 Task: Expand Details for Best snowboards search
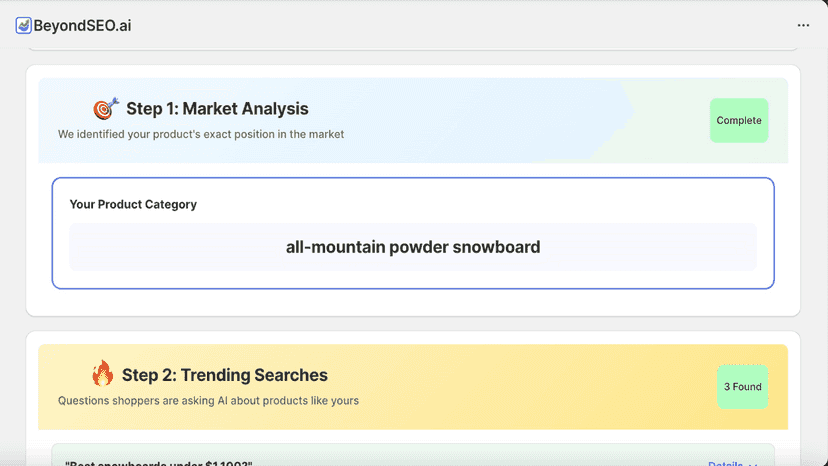(x=732, y=463)
